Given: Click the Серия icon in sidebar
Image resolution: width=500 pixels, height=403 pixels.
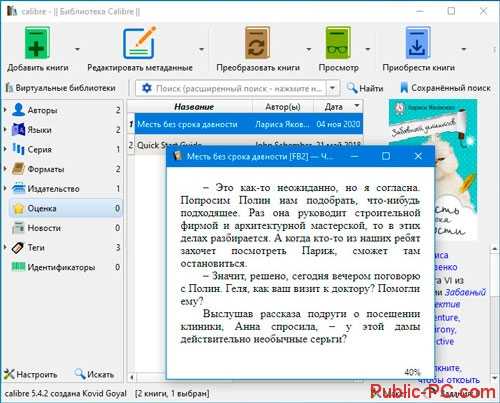Looking at the screenshot, I should pos(18,149).
